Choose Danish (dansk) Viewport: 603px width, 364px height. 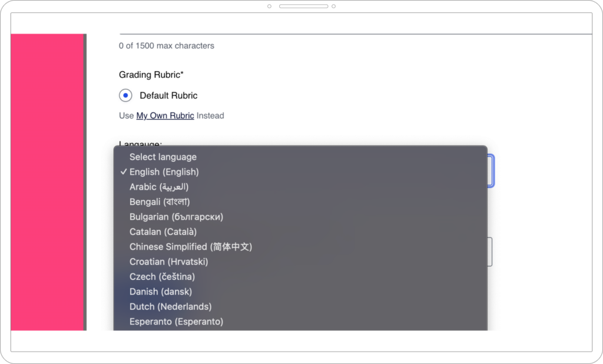point(160,292)
